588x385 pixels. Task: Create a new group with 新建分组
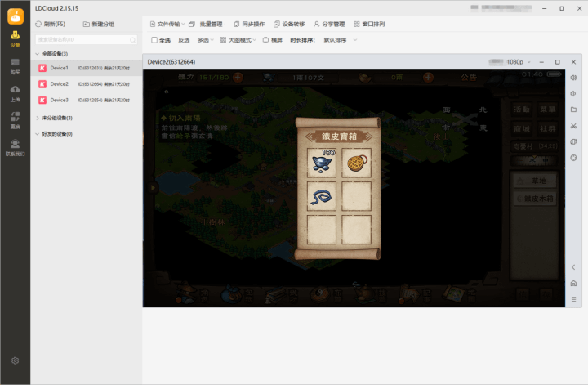click(x=99, y=24)
